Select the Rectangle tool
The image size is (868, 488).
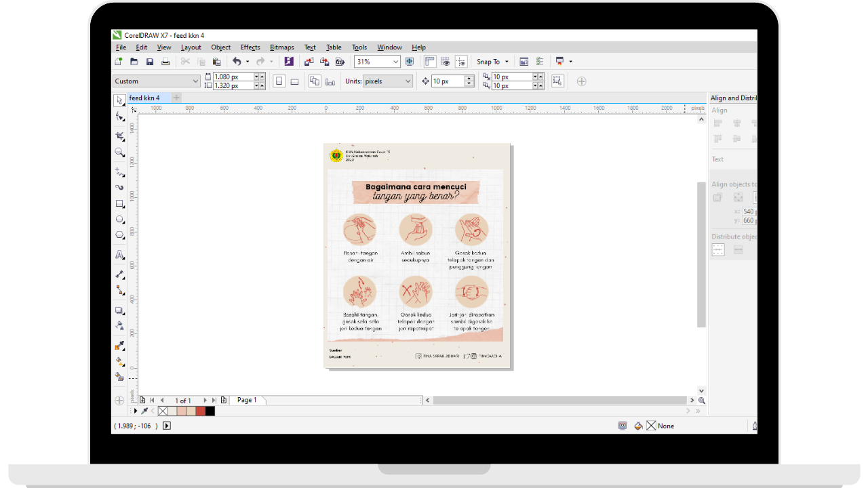(x=119, y=204)
